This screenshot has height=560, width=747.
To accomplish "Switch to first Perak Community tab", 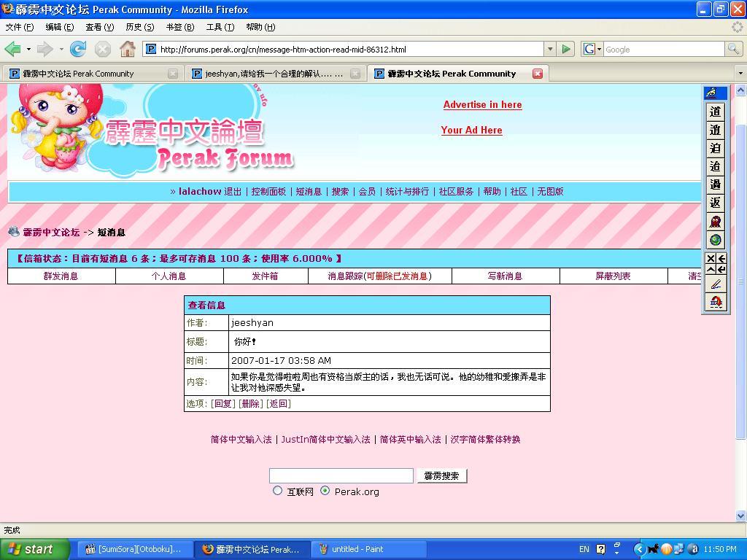I will click(x=93, y=74).
